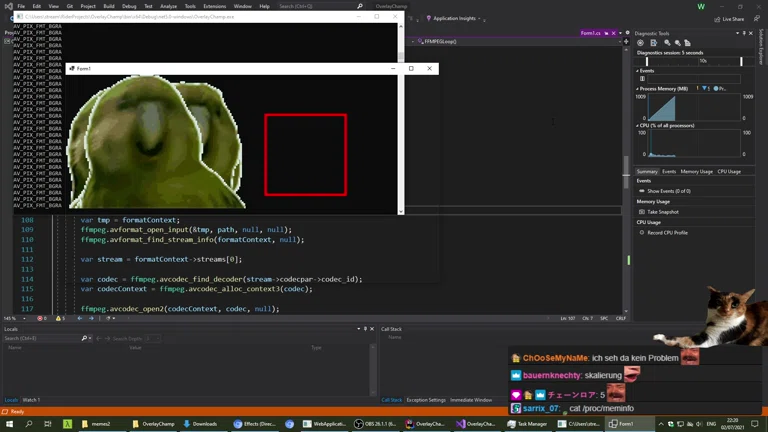768x432 pixels.
Task: Click Take Snapshot link
Action: (663, 212)
